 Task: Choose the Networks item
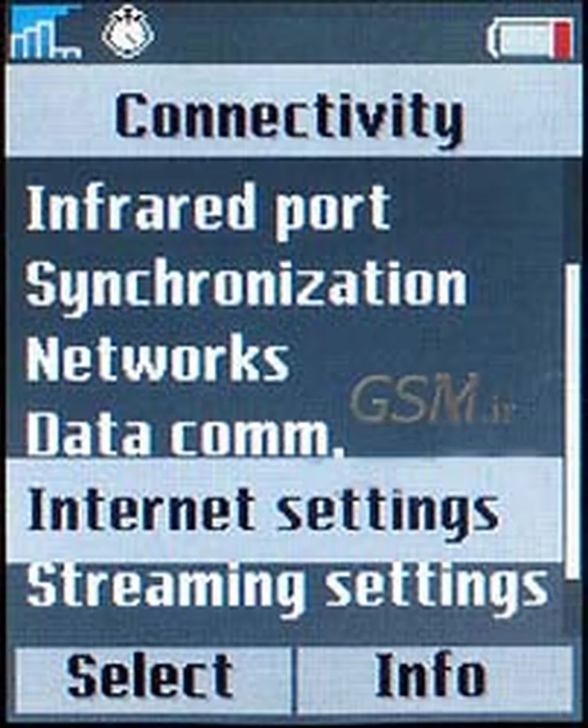[157, 359]
